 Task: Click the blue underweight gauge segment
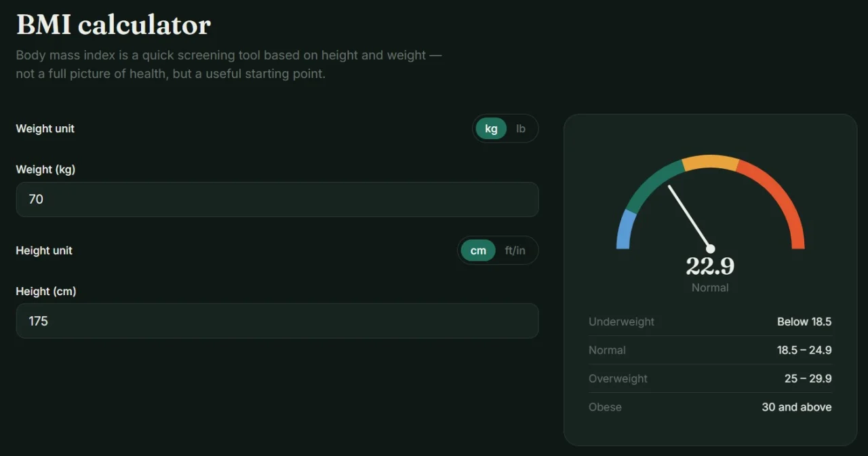point(625,229)
